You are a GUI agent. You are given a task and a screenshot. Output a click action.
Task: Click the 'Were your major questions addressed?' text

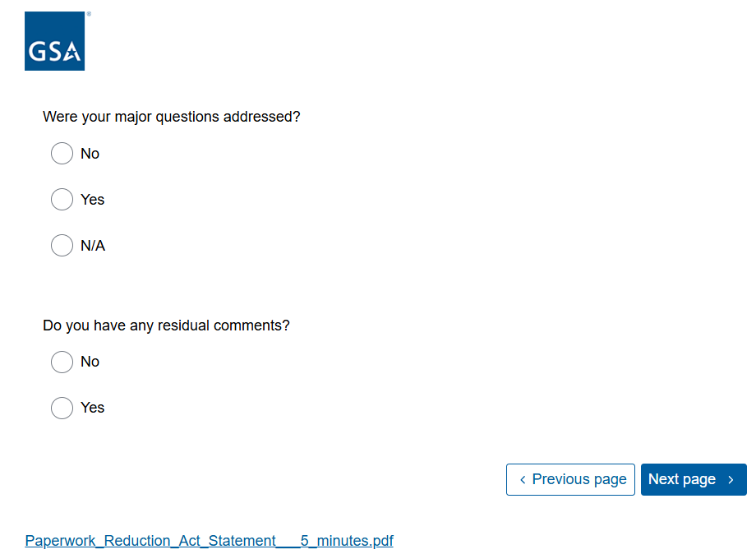coord(172,117)
